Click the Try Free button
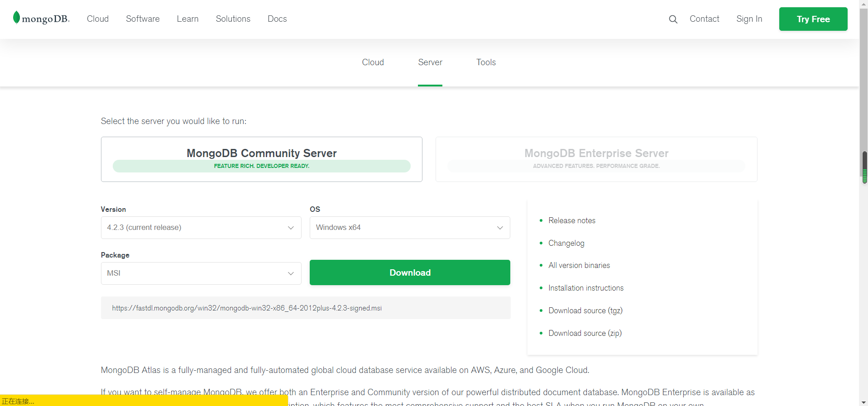The width and height of the screenshot is (868, 406). (813, 19)
